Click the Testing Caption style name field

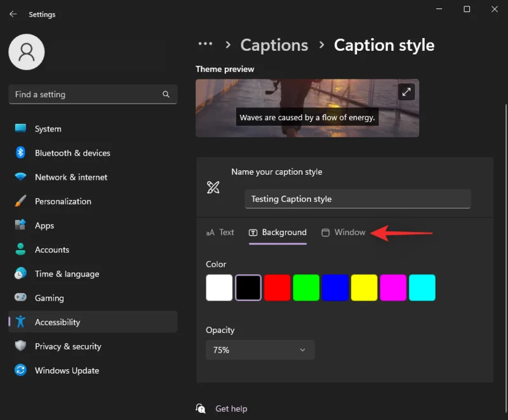358,199
